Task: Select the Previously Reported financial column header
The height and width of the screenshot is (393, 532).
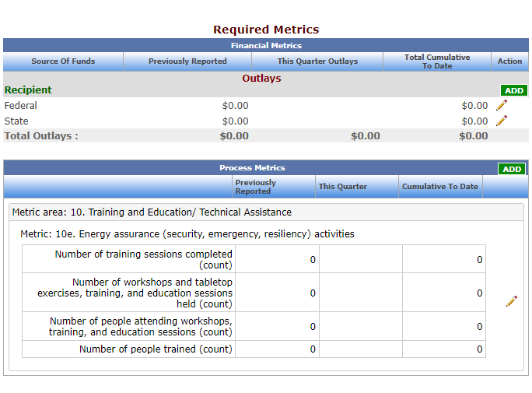Action: [187, 61]
